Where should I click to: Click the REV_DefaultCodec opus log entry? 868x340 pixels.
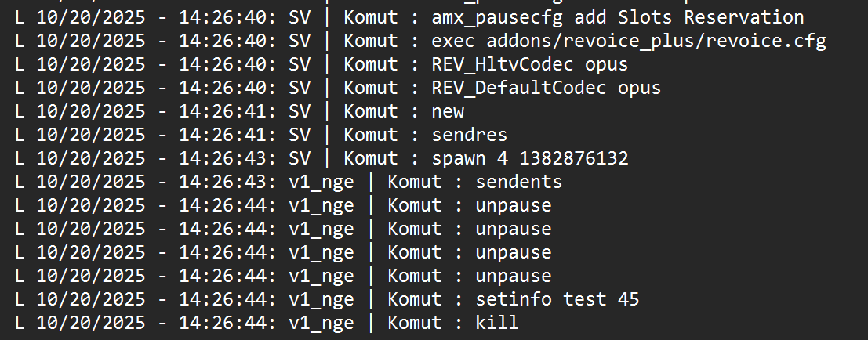(x=338, y=88)
